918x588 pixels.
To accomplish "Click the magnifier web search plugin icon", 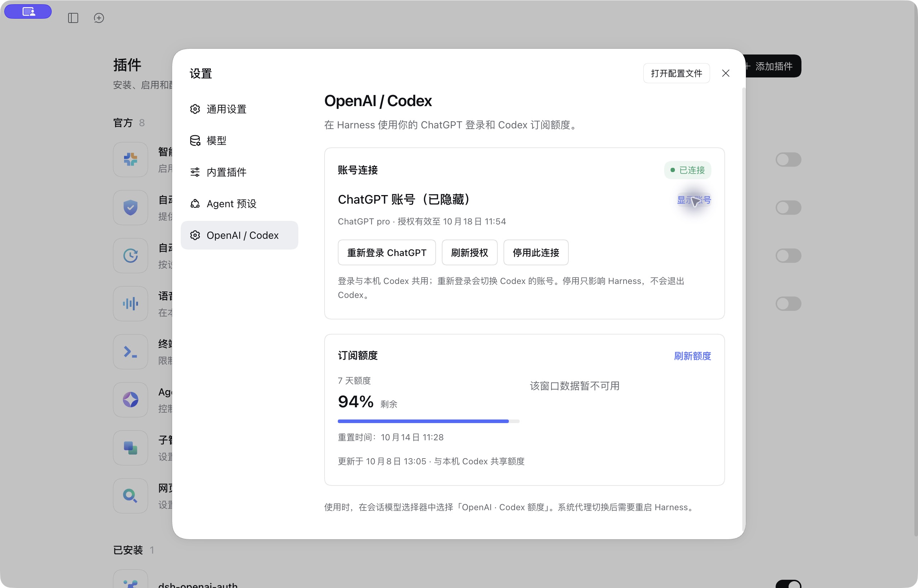I will pyautogui.click(x=130, y=496).
